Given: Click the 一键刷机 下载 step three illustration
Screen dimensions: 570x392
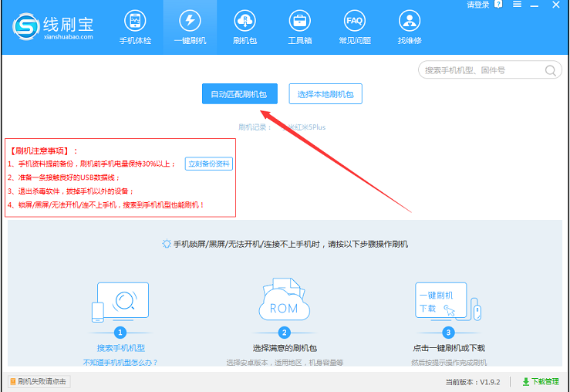Looking at the screenshot, I should click(x=447, y=302).
